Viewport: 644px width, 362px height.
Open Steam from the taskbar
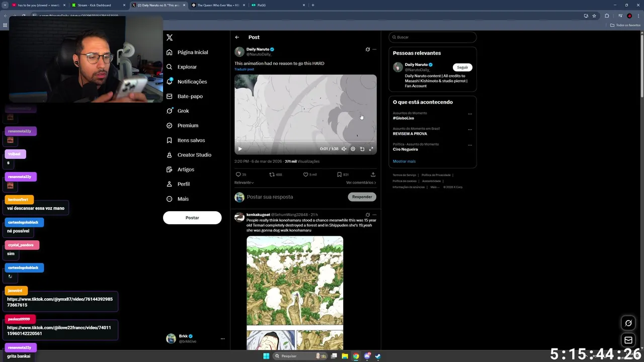pyautogui.click(x=378, y=356)
